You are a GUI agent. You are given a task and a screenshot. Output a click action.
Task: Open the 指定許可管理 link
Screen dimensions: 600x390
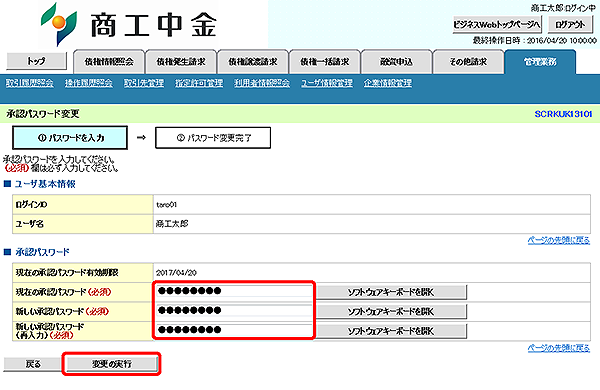pos(199,83)
